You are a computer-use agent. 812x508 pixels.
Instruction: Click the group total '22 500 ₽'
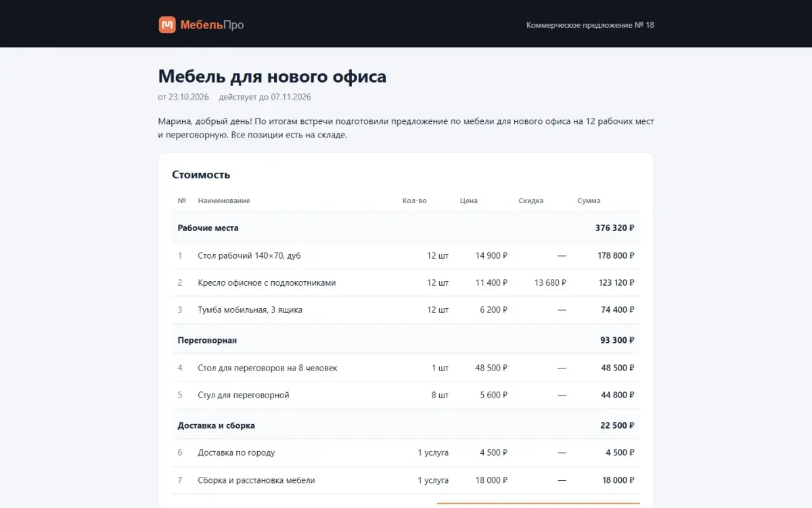[617, 425]
